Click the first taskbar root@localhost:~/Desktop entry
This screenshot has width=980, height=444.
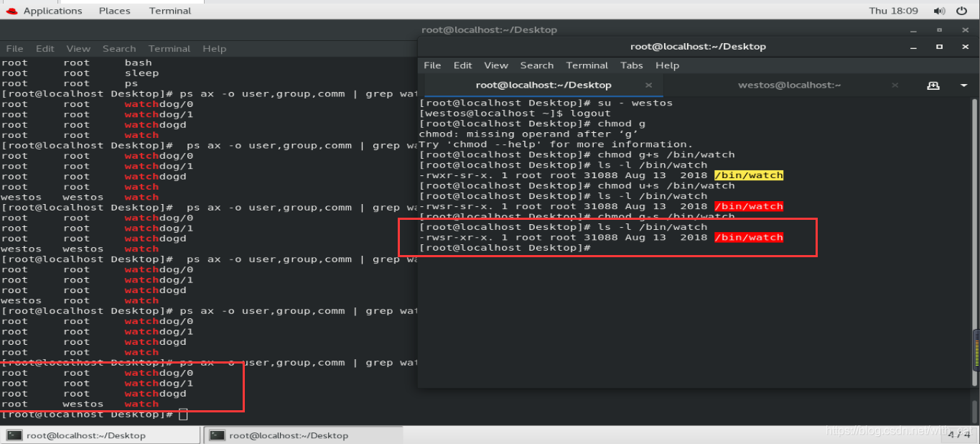102,435
